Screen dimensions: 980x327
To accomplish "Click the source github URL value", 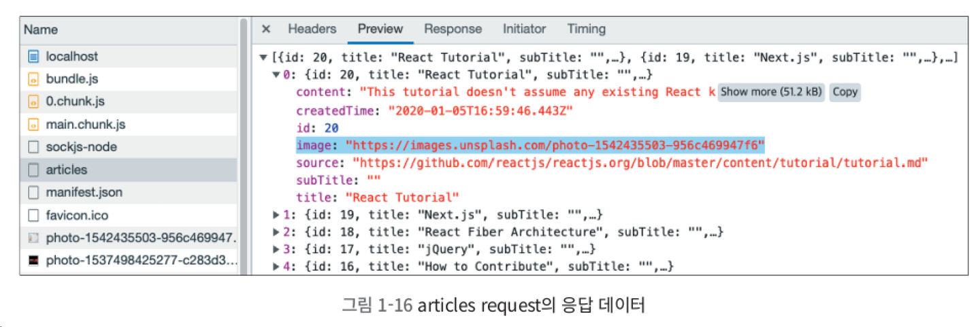I will [x=640, y=163].
